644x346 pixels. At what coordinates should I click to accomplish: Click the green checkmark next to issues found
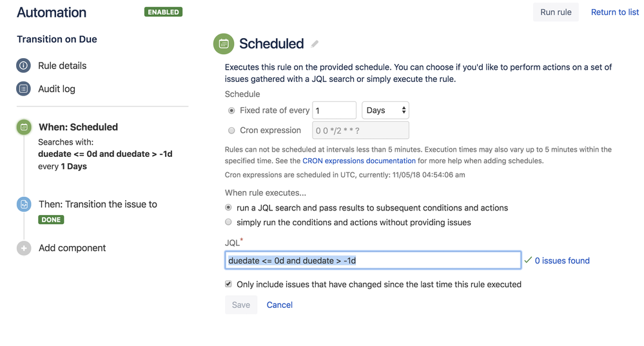coord(528,260)
